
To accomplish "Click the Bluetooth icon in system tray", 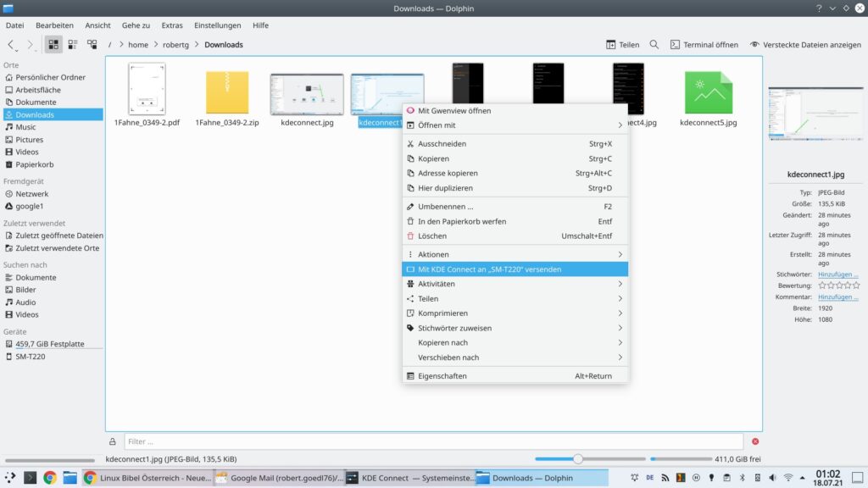I will 743,478.
